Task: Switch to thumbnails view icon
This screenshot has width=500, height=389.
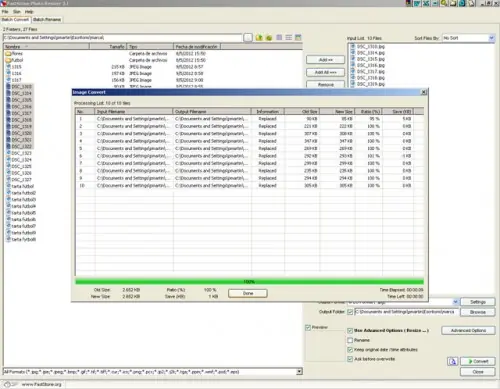Action: [298, 38]
